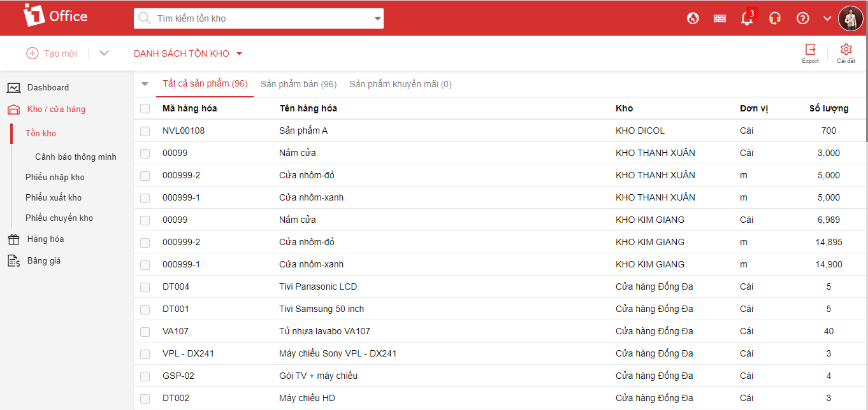
Task: Open the search box dropdown arrow
Action: 377,18
